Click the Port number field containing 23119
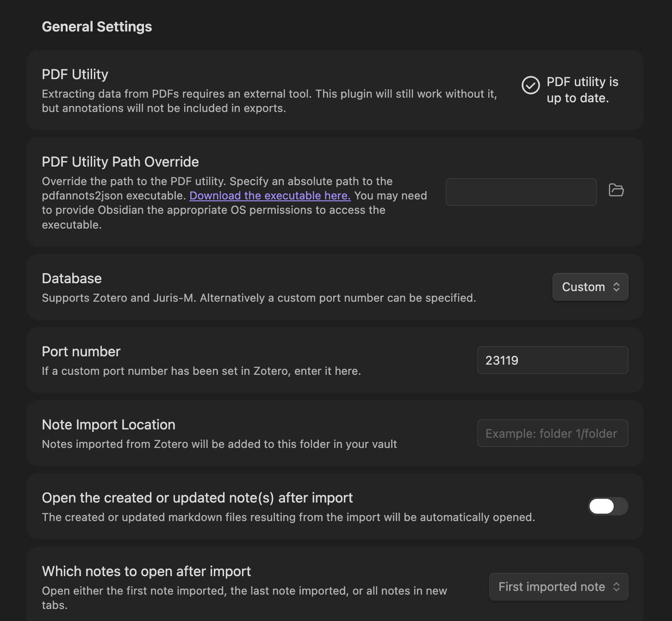The width and height of the screenshot is (672, 621). click(552, 360)
